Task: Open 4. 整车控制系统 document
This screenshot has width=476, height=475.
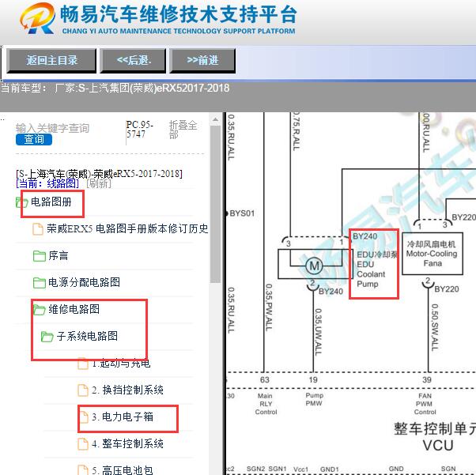Action: (x=127, y=443)
